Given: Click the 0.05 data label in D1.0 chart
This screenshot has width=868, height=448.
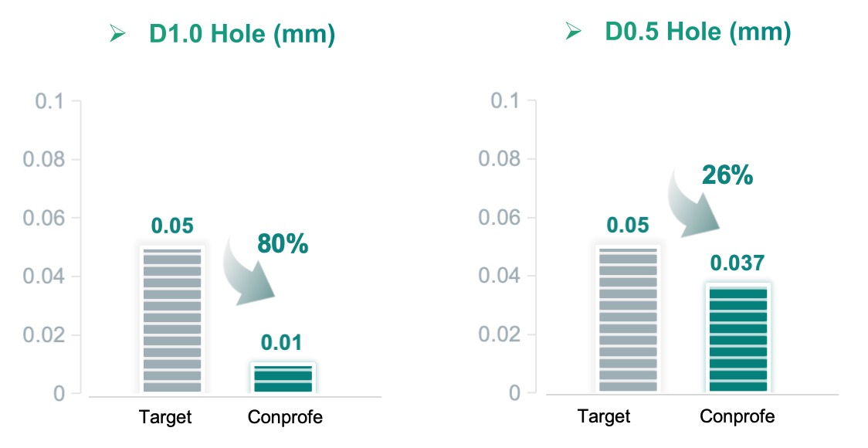Looking at the screenshot, I should 172,226.
